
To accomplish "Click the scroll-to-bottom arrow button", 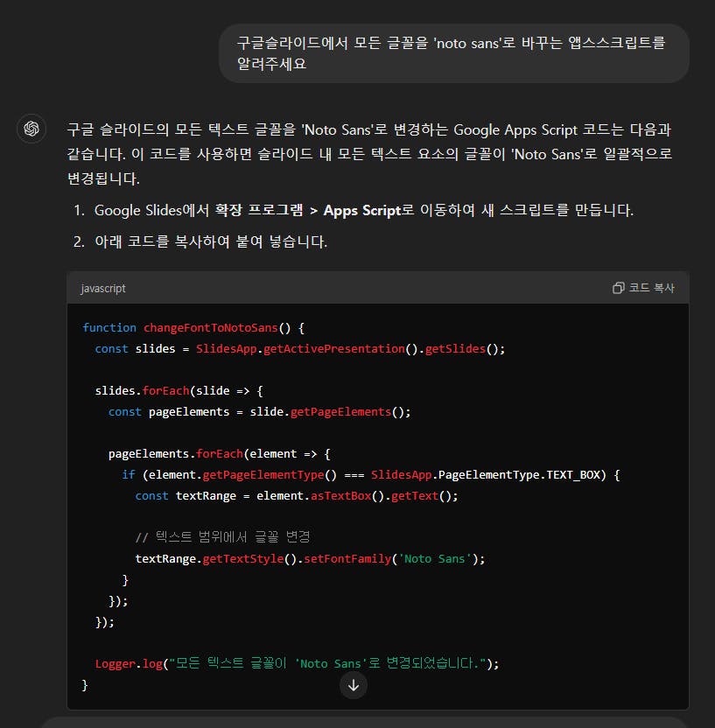I will [x=354, y=685].
